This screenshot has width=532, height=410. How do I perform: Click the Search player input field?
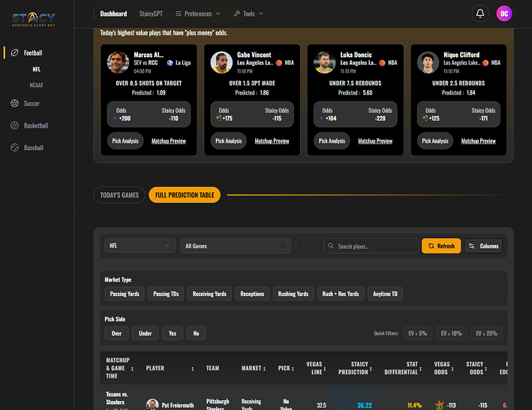coord(371,246)
